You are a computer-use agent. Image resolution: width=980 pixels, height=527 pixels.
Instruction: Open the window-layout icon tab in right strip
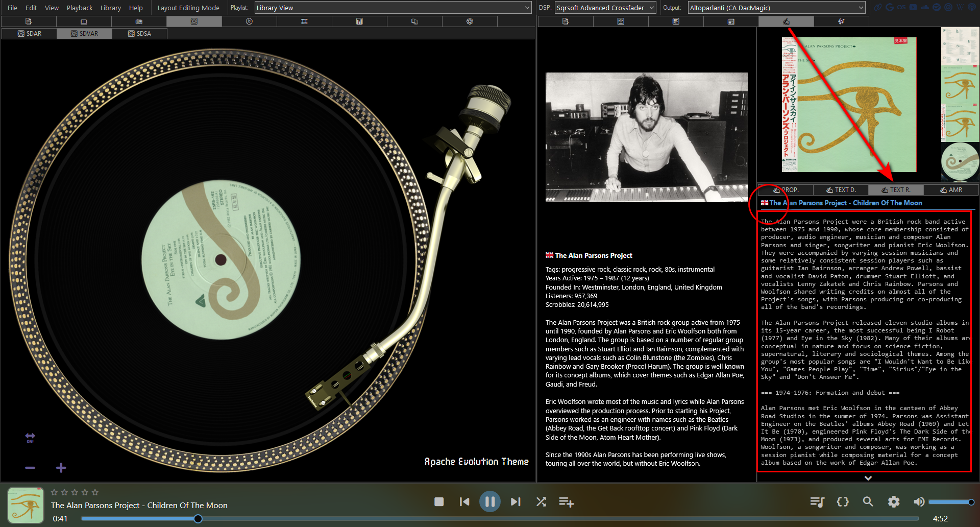tap(731, 21)
